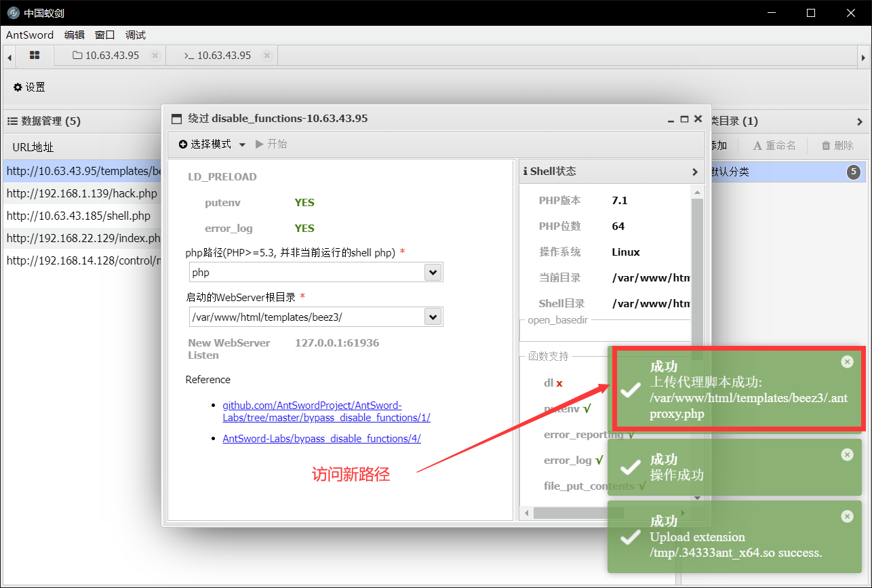872x588 pixels.
Task: Select the http://192.168.22.129/index.ph row
Action: coord(83,238)
